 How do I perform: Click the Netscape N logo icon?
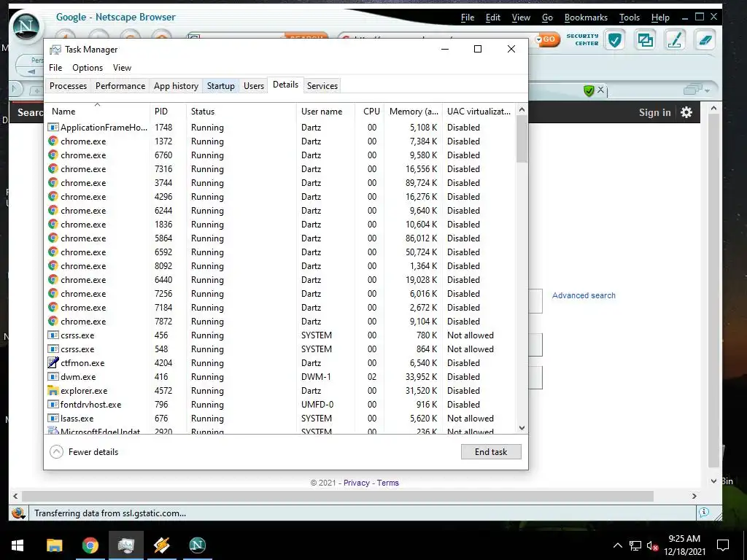click(26, 27)
